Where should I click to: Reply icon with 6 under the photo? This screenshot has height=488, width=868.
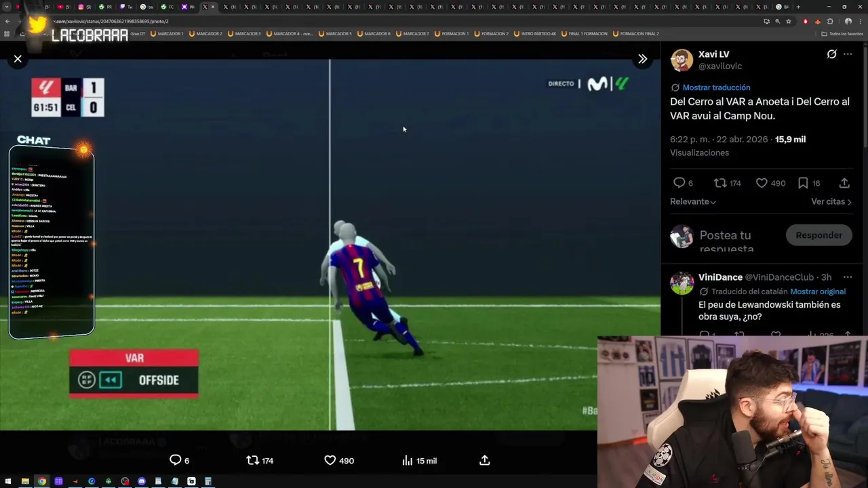175,460
